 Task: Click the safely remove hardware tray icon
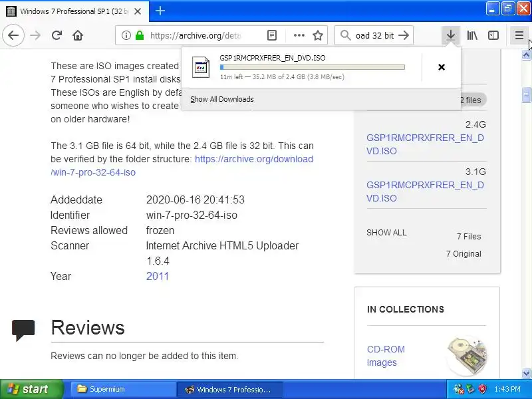click(x=471, y=389)
